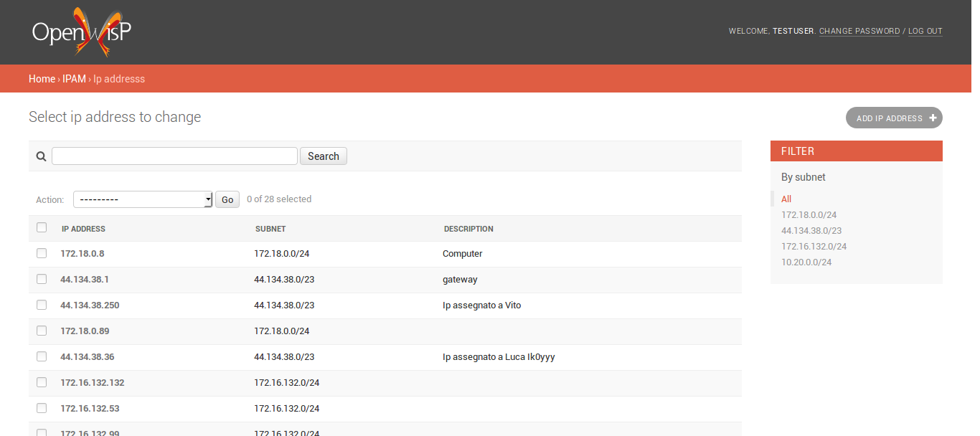Click the '0 of 28 selected' counter

[x=279, y=199]
